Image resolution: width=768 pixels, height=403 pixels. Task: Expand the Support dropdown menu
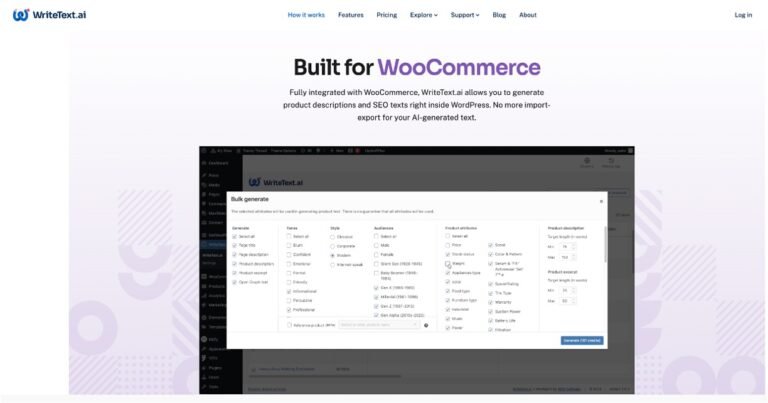tap(465, 15)
